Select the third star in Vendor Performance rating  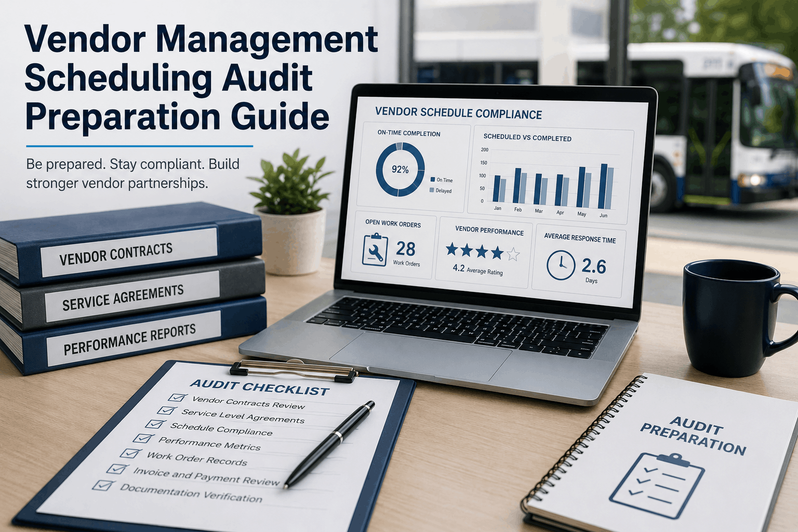coord(482,252)
